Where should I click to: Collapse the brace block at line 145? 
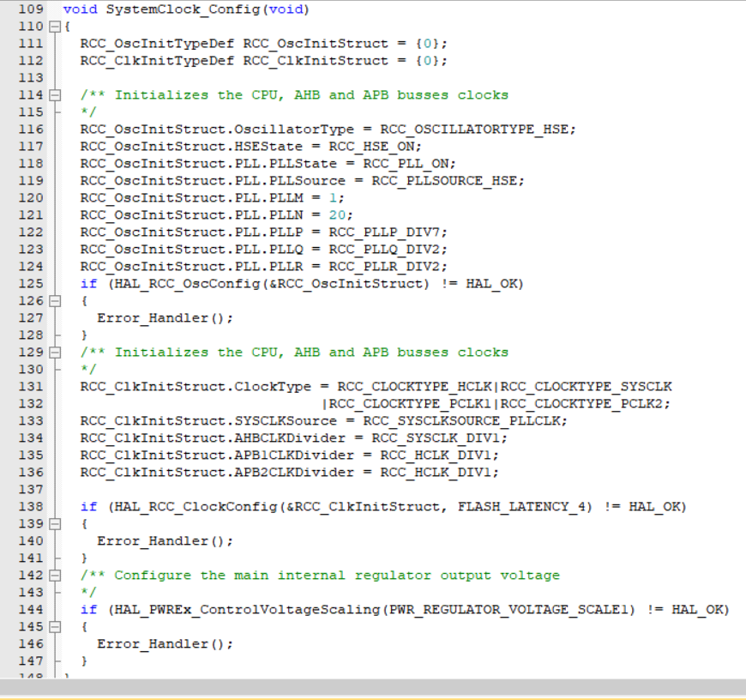pyautogui.click(x=55, y=627)
